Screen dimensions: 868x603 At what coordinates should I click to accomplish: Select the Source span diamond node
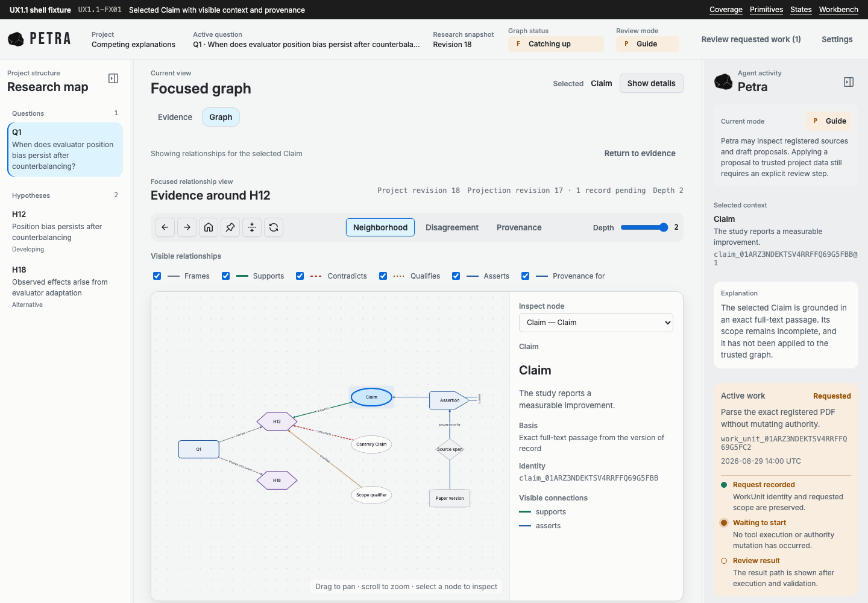coord(450,449)
